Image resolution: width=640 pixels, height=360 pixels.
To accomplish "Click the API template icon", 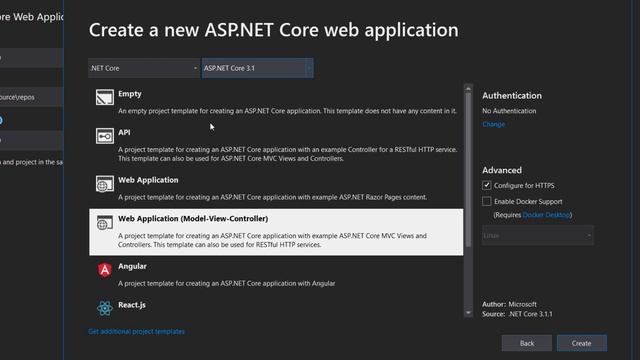I will pyautogui.click(x=105, y=136).
